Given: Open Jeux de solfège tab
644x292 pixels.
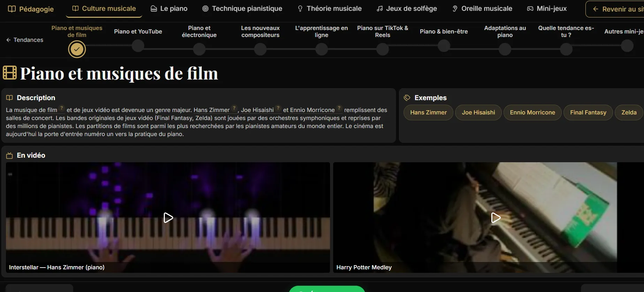Looking at the screenshot, I should click(x=407, y=8).
